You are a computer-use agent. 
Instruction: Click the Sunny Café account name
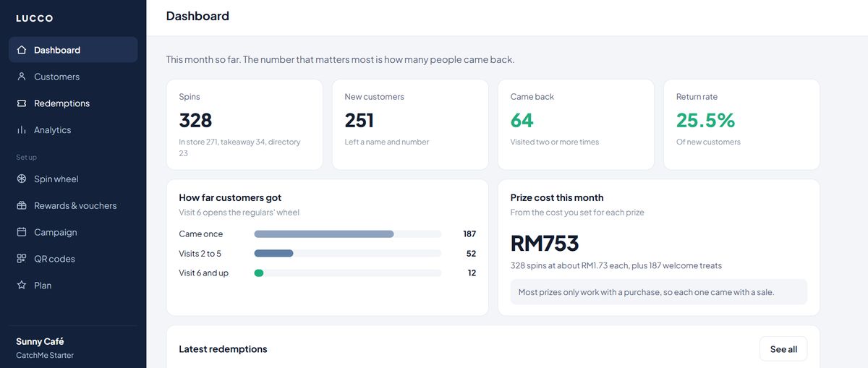coord(40,341)
